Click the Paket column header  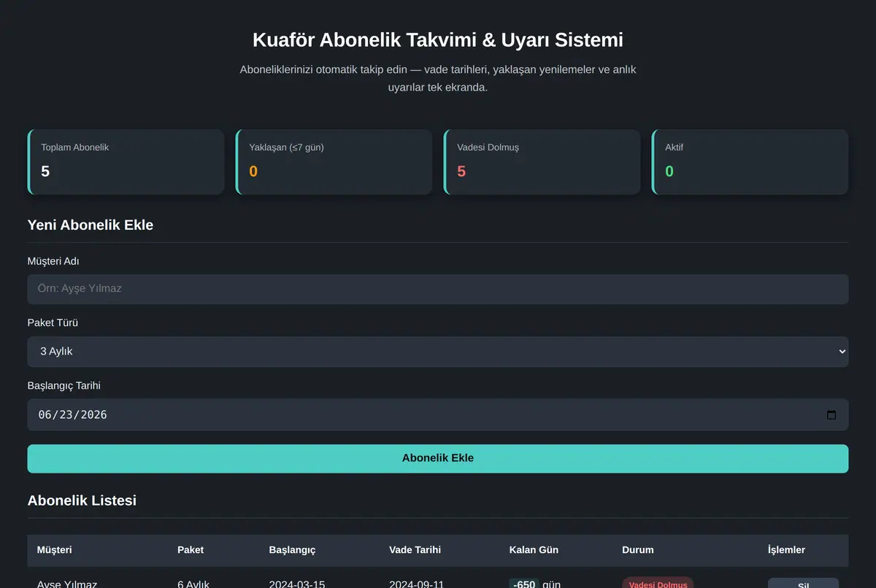191,550
